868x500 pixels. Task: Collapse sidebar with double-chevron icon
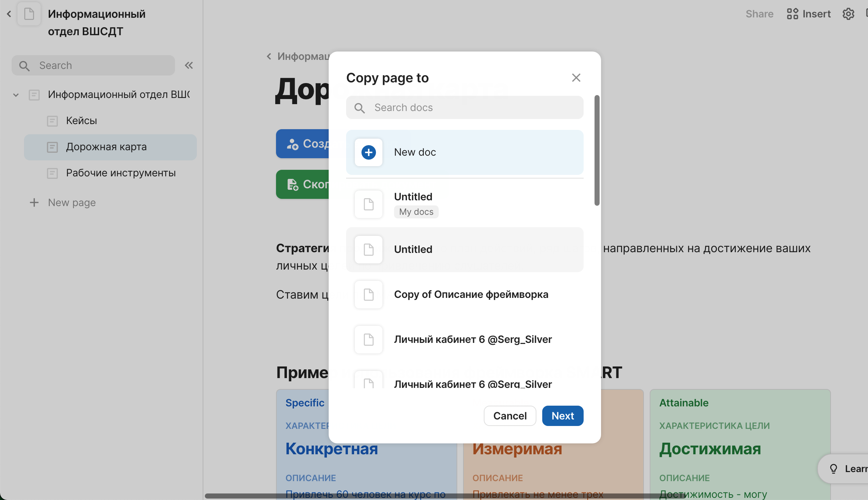pyautogui.click(x=189, y=65)
